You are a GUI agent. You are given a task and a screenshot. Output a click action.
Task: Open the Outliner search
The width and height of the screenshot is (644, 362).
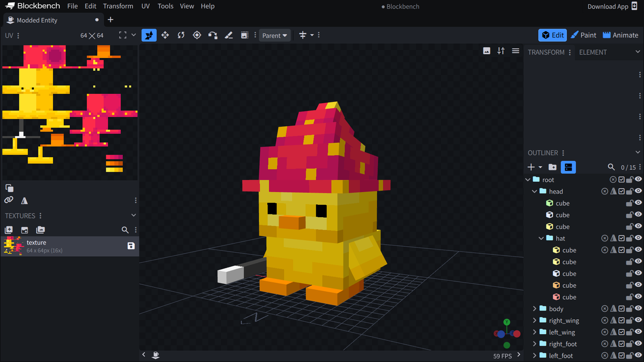coord(611,167)
